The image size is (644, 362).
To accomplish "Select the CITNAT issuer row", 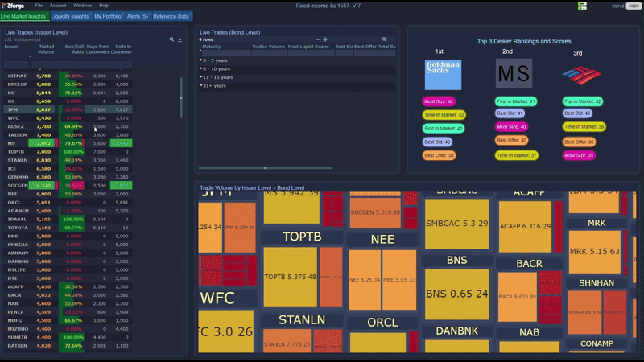I will pyautogui.click(x=68, y=76).
